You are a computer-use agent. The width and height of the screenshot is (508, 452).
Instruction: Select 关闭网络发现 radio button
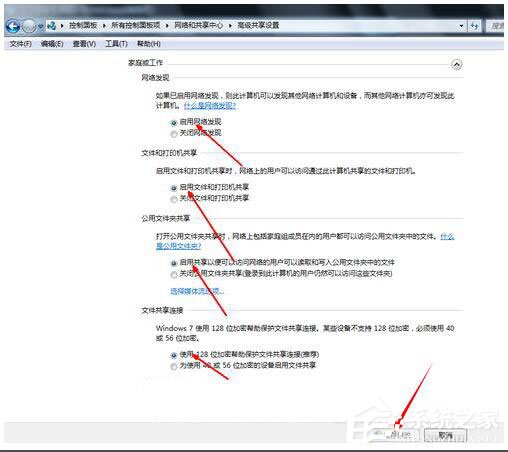click(173, 134)
